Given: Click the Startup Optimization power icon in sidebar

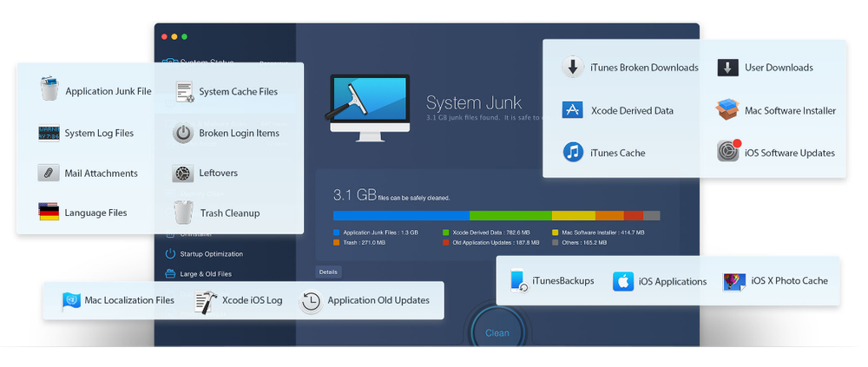Looking at the screenshot, I should click(170, 253).
